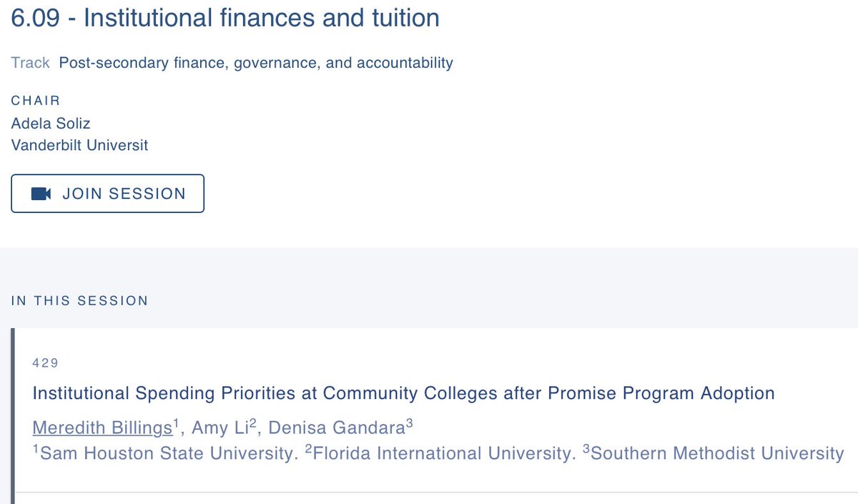
Task: Click author name Denisa Gandara
Action: click(x=333, y=428)
